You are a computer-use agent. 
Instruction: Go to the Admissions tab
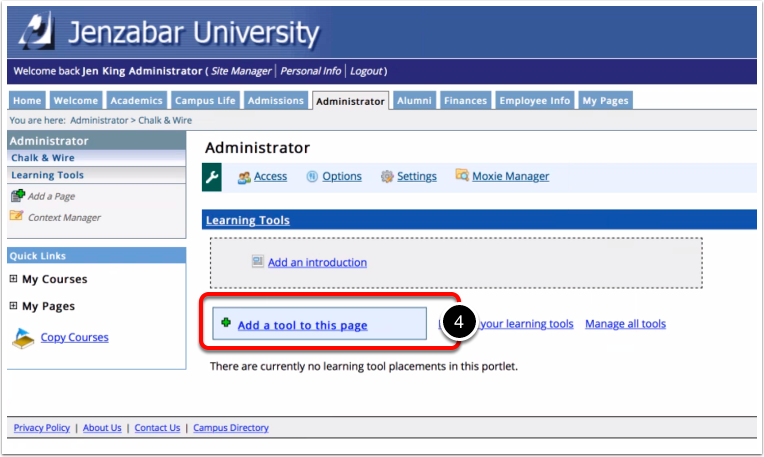276,100
